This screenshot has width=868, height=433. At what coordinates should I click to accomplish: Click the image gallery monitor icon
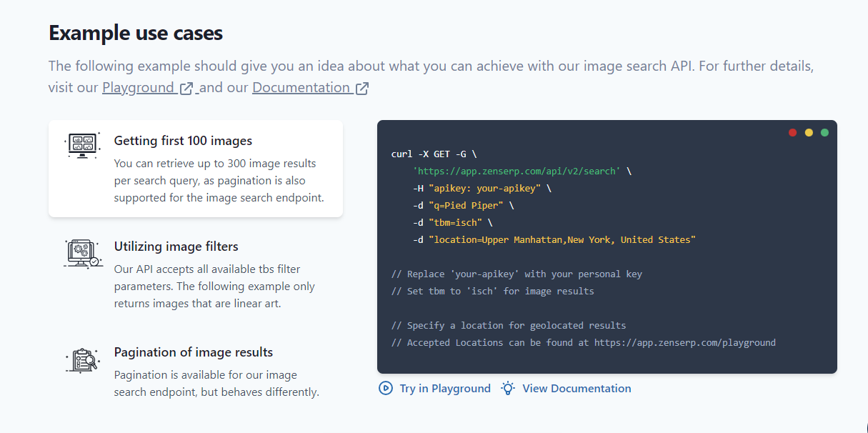[x=81, y=145]
